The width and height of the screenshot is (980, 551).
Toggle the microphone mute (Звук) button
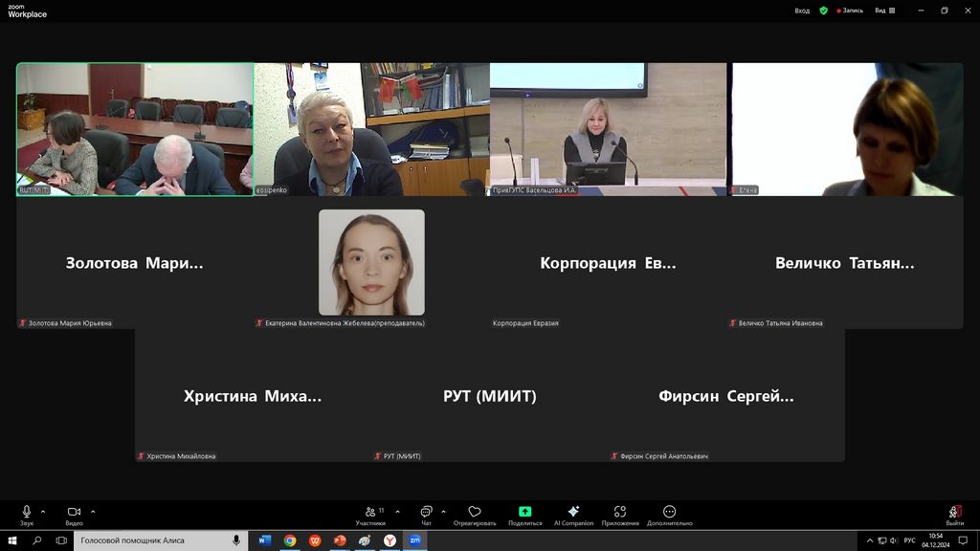tap(27, 513)
